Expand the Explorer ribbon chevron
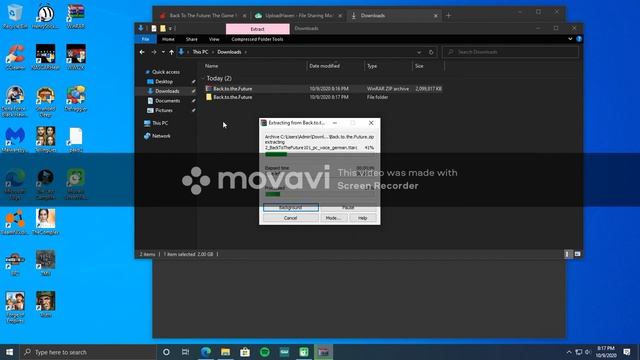The height and width of the screenshot is (360, 640). coord(570,39)
